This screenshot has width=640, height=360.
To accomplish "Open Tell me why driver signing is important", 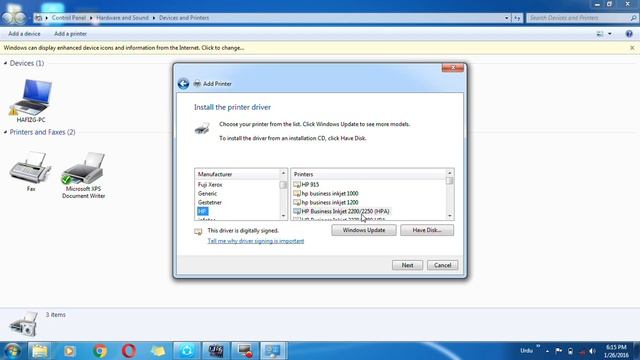I will [x=256, y=241].
